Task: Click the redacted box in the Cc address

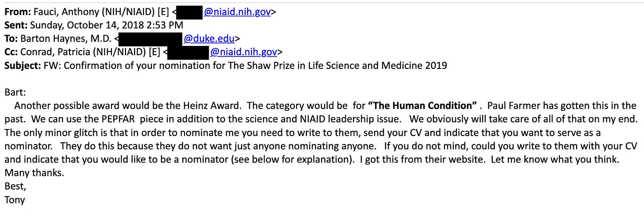Action: pos(188,52)
